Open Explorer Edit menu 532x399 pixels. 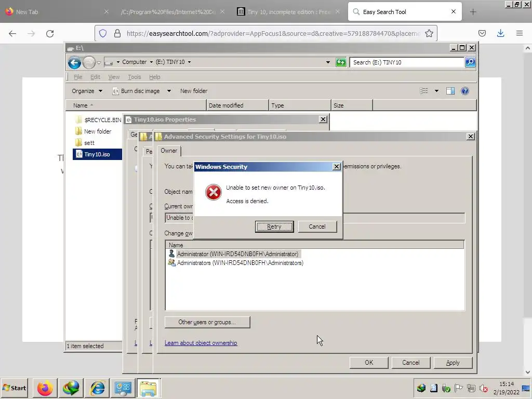click(x=95, y=77)
